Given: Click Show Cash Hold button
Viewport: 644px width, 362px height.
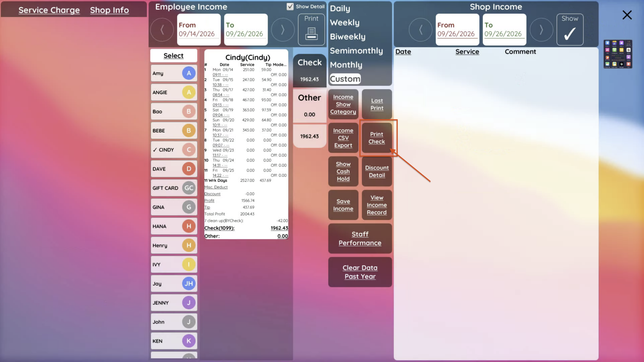Looking at the screenshot, I should pos(343,171).
